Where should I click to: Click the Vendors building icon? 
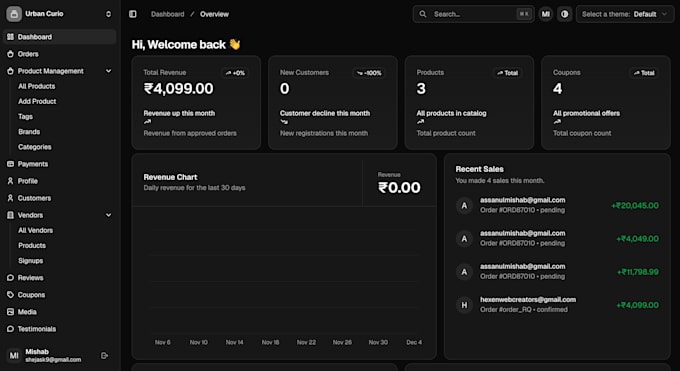pyautogui.click(x=10, y=215)
